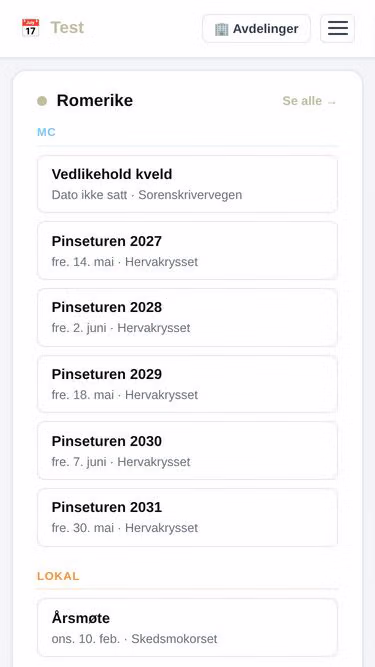The height and width of the screenshot is (667, 375).
Task: Click the Sorenskrivervegen location text
Action: tap(190, 195)
